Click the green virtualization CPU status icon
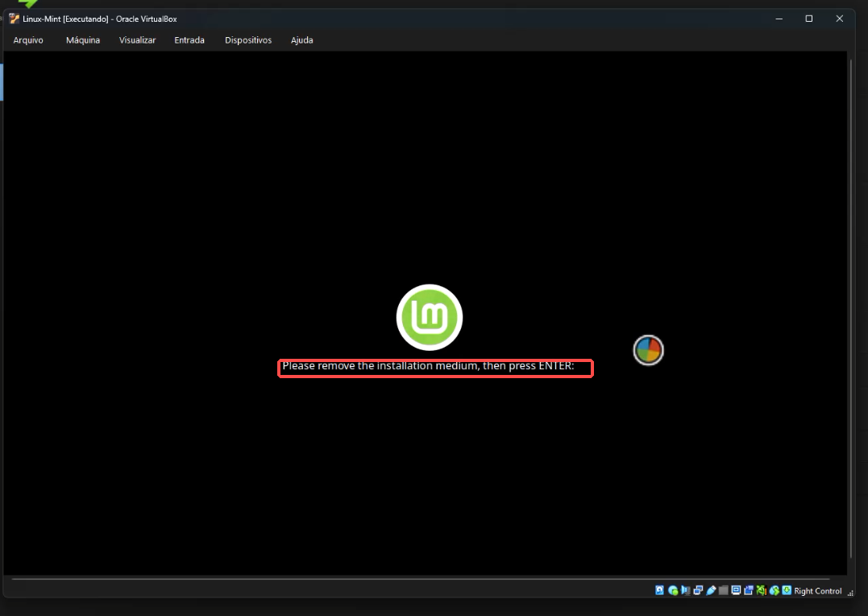The height and width of the screenshot is (616, 868). 761,590
